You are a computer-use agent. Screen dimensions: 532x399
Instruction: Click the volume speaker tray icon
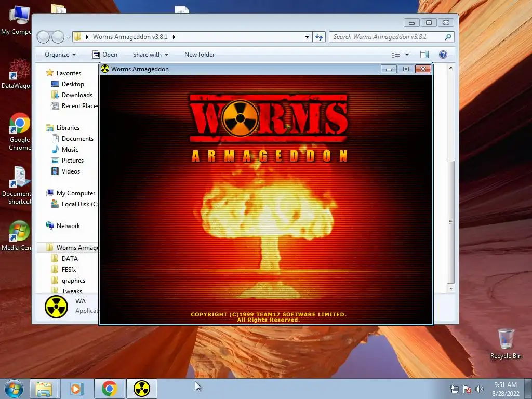480,389
